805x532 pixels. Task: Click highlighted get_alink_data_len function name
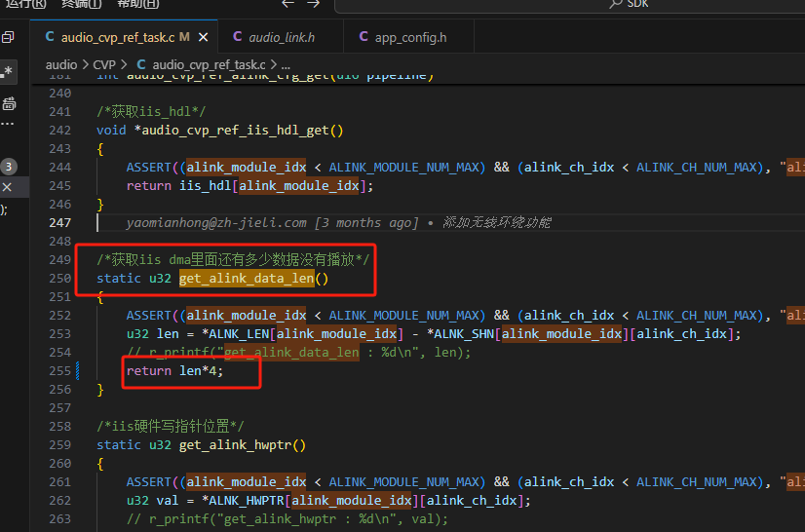pos(247,278)
